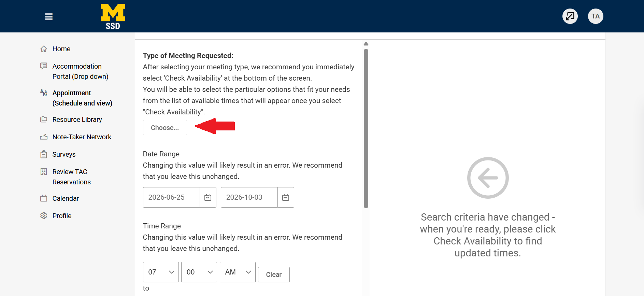Click the Calendar icon in sidebar
The image size is (644, 296).
44,198
